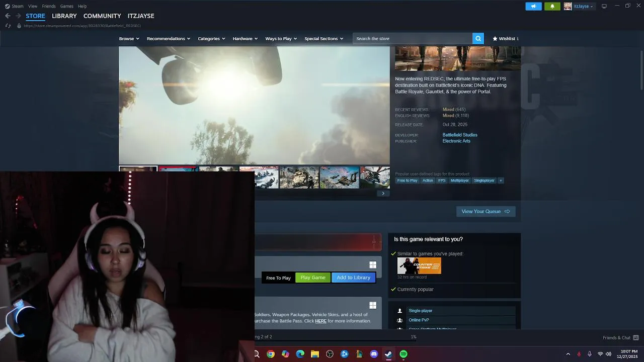The width and height of the screenshot is (644, 362).
Task: Open the Games menu
Action: tap(67, 6)
